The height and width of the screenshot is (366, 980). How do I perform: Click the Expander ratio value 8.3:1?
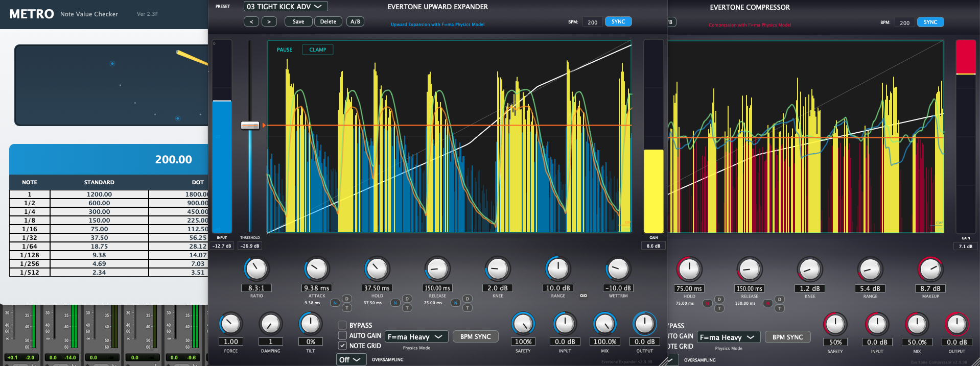coord(256,288)
